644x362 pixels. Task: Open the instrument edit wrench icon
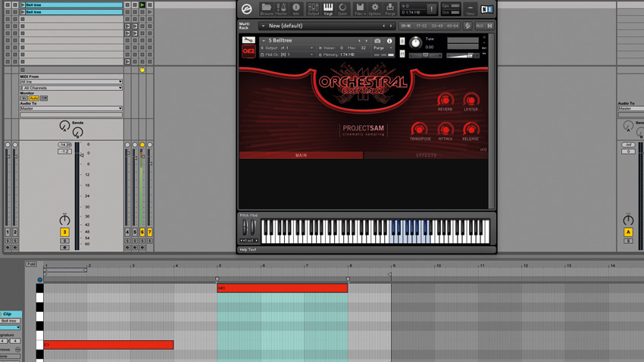(248, 40)
